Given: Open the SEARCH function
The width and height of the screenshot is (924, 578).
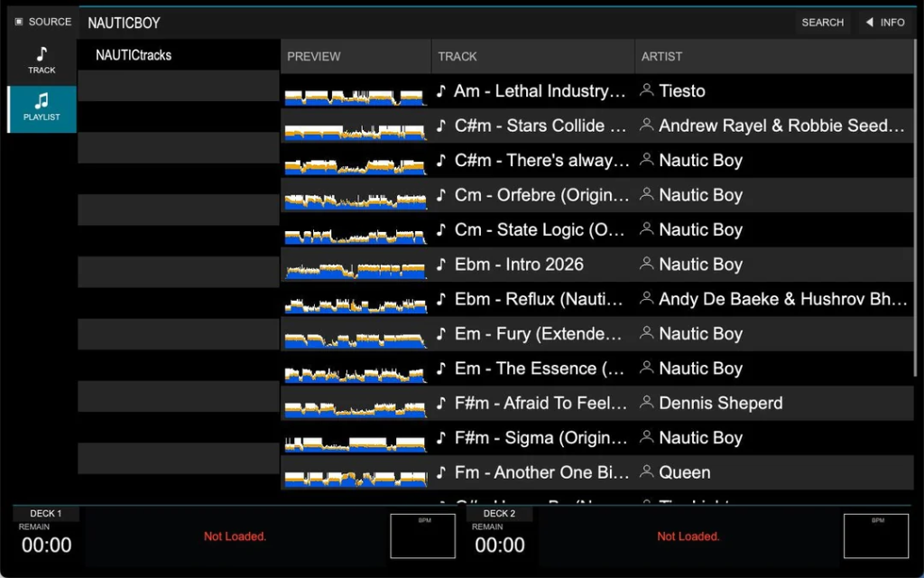Looking at the screenshot, I should pos(823,23).
